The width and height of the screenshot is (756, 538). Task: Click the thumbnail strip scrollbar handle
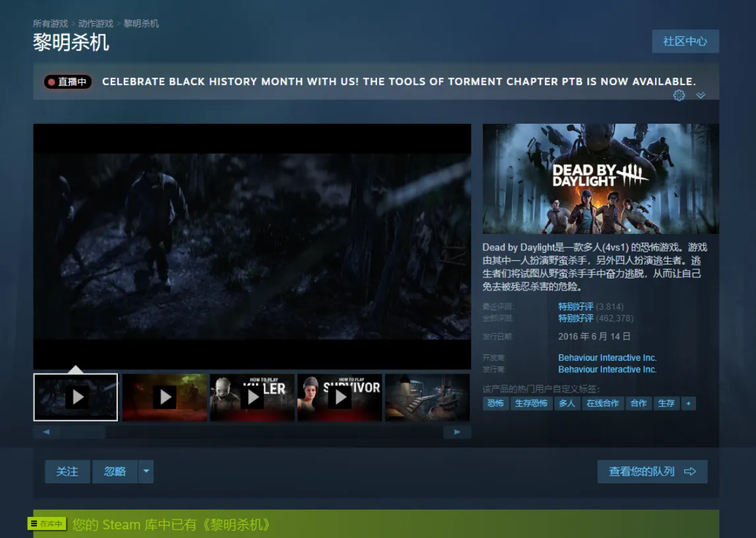(83, 432)
